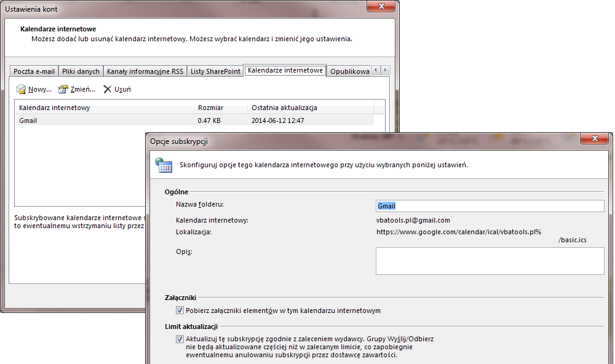
Task: Select the Listy SharePoint tab
Action: click(215, 71)
